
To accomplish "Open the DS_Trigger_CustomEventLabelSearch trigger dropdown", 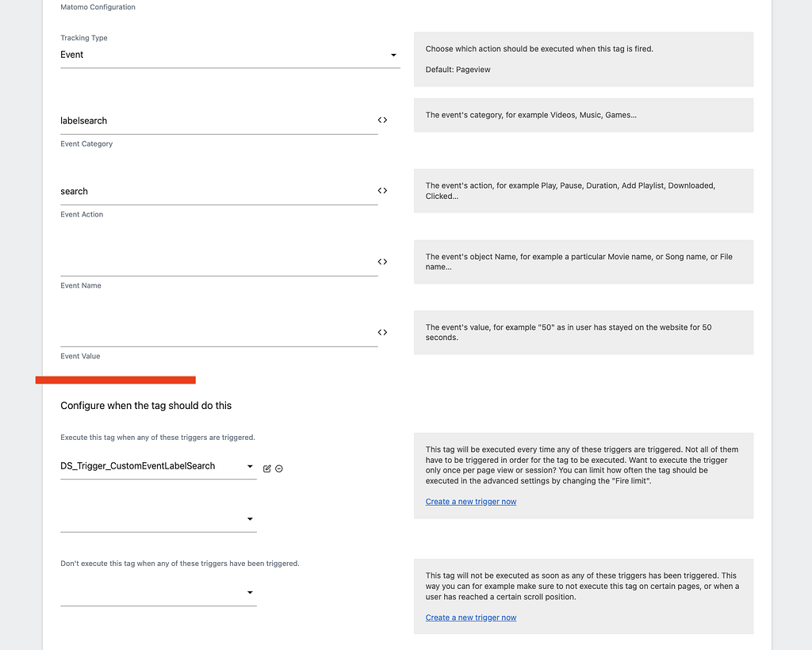I will 159,466.
